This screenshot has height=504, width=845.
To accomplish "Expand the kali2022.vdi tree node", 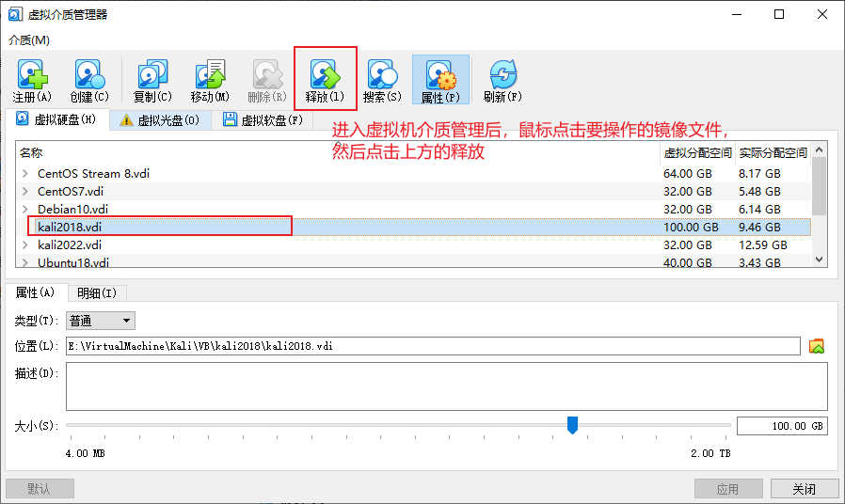I will pyautogui.click(x=25, y=244).
